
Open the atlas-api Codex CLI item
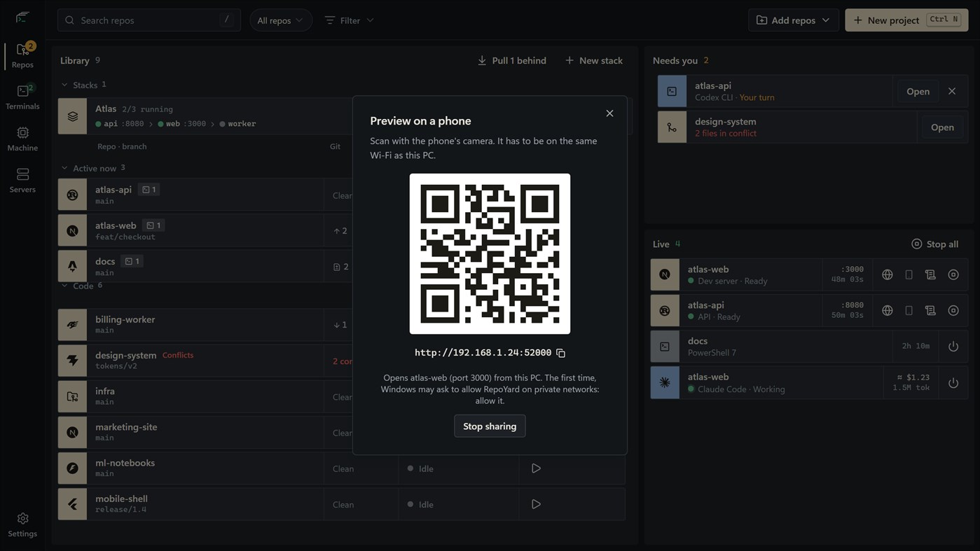[918, 91]
